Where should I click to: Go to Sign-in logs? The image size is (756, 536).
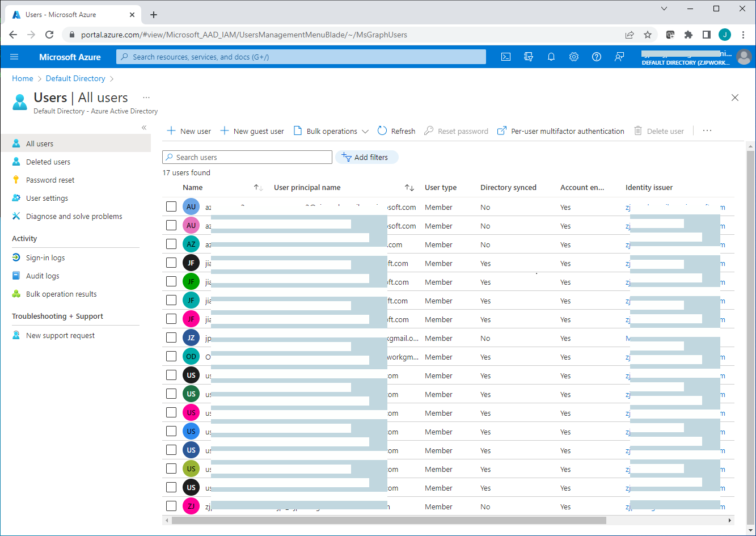coord(45,258)
